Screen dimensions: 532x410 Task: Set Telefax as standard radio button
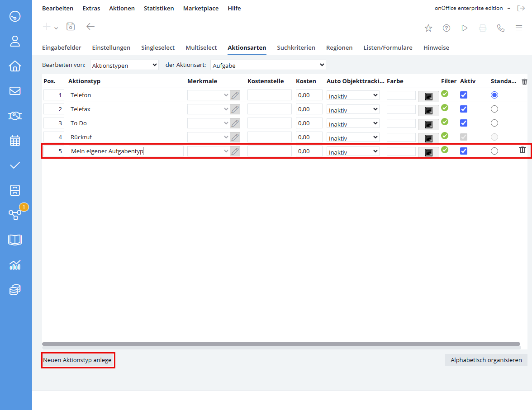pos(494,109)
